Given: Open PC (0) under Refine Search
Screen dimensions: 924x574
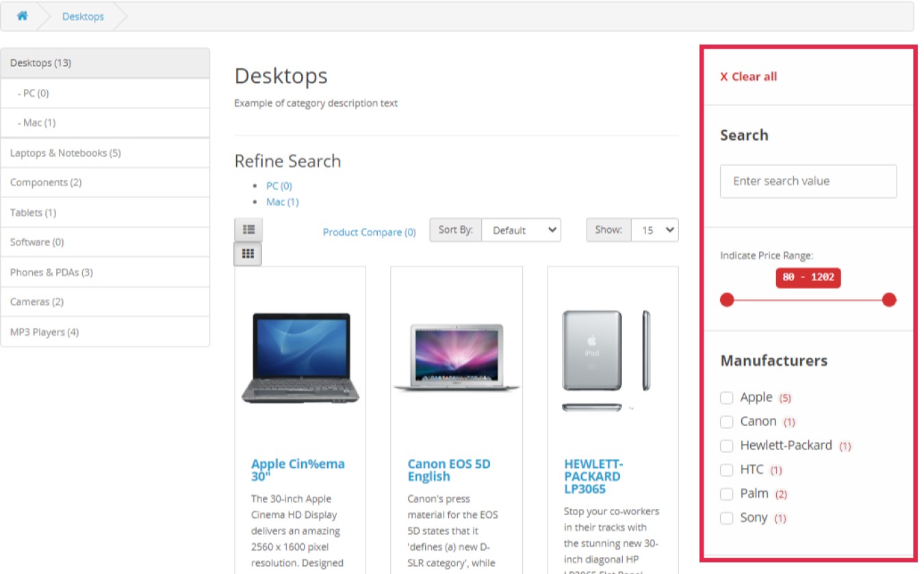Looking at the screenshot, I should 279,186.
